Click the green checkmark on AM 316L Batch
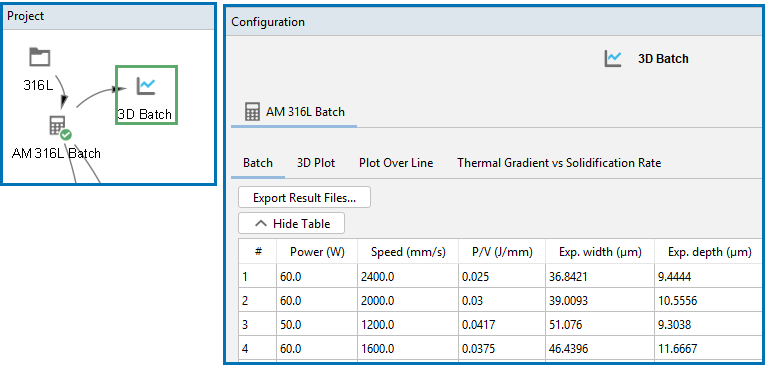Image resolution: width=765 pixels, height=365 pixels. point(66,134)
